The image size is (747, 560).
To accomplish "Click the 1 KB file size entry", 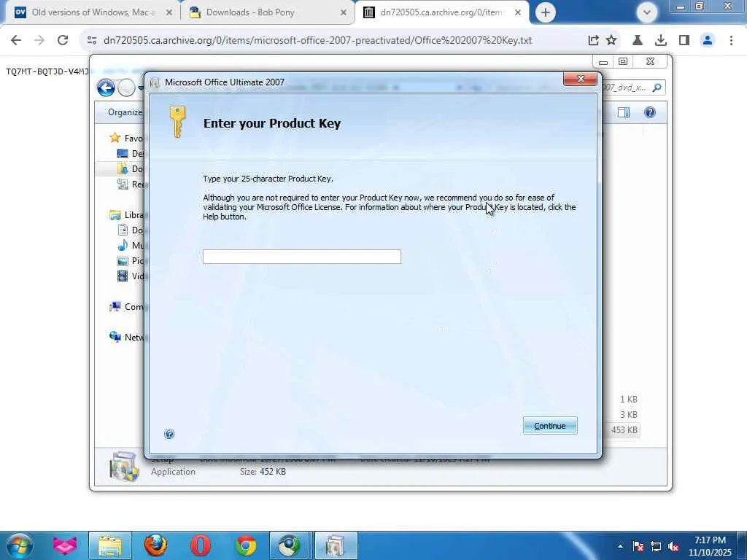I will pos(628,400).
